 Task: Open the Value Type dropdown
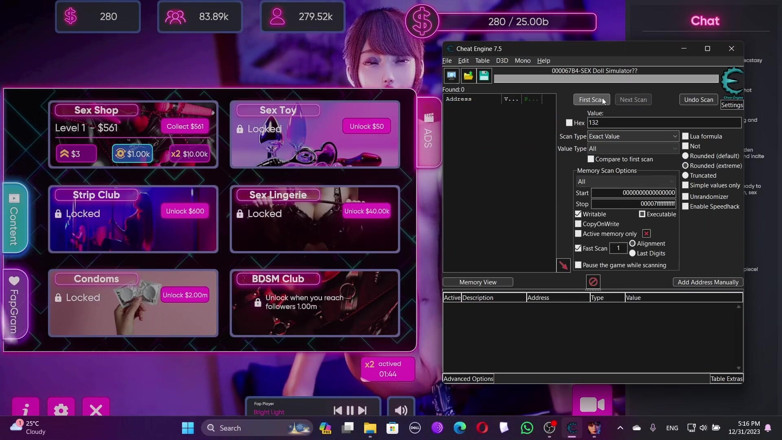pos(633,149)
